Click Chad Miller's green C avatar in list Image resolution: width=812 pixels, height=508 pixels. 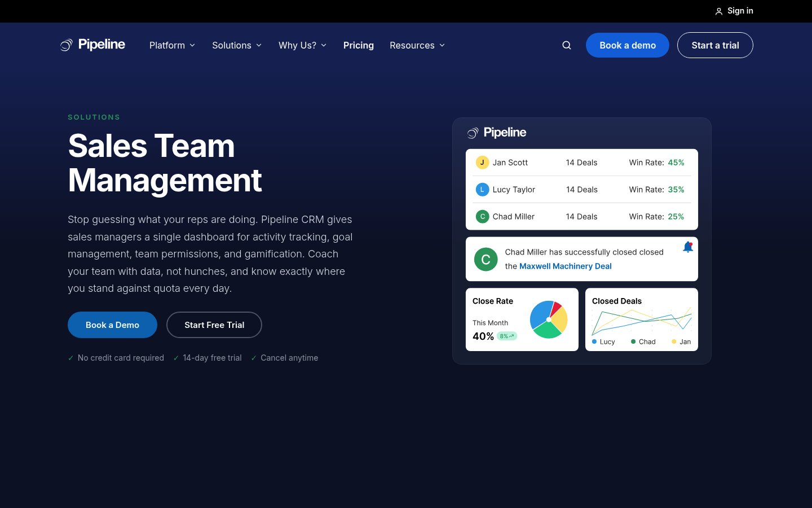482,217
